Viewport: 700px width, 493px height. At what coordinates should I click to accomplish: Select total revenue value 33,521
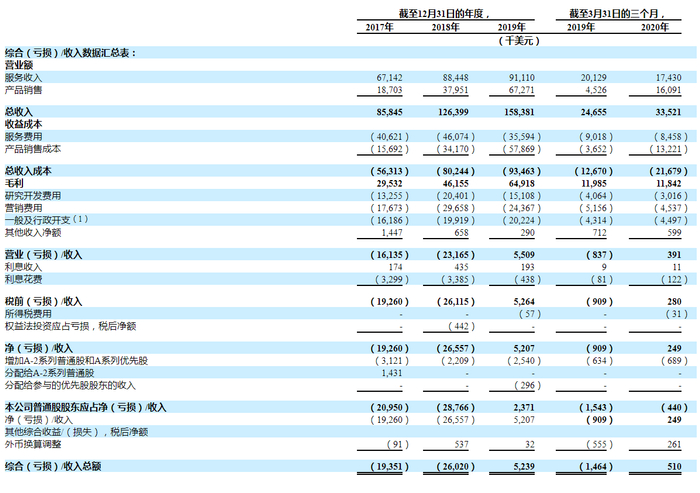[x=668, y=112]
